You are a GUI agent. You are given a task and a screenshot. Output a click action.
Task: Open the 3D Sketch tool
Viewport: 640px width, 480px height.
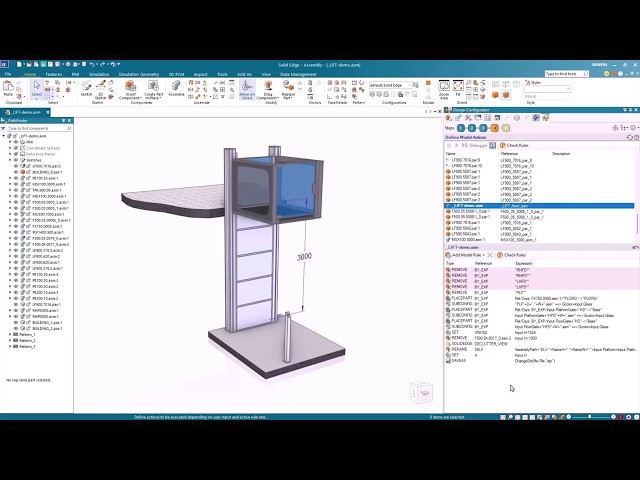click(x=100, y=90)
